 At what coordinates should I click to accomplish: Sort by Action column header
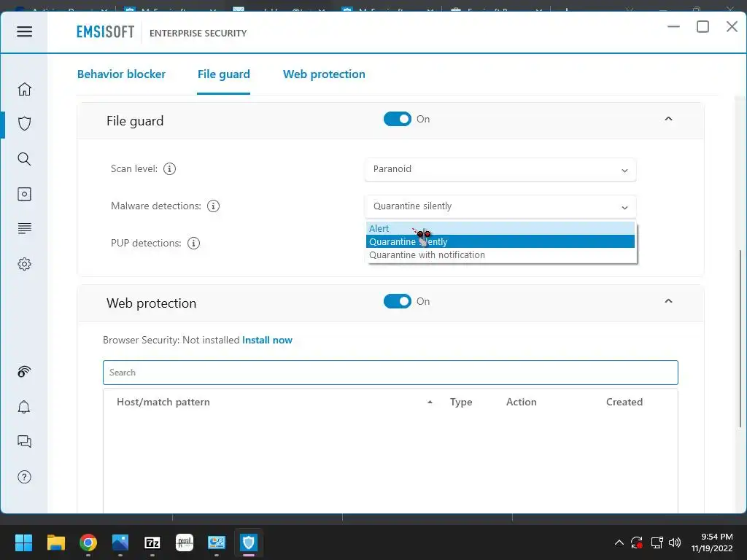521,402
